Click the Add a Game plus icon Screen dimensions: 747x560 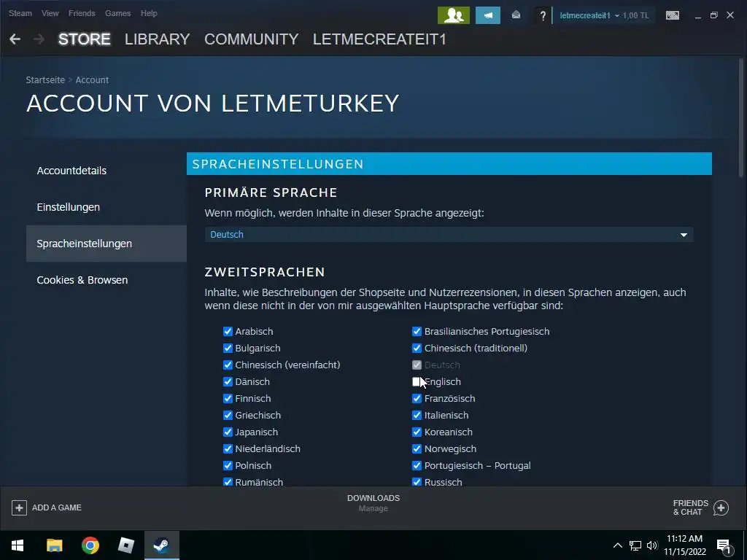[x=19, y=507]
